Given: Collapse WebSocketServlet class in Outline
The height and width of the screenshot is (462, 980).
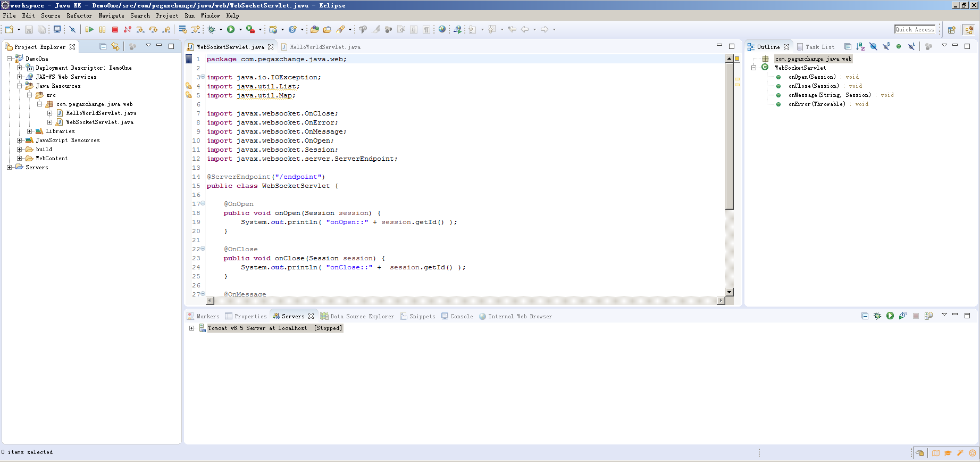Looking at the screenshot, I should click(x=753, y=68).
